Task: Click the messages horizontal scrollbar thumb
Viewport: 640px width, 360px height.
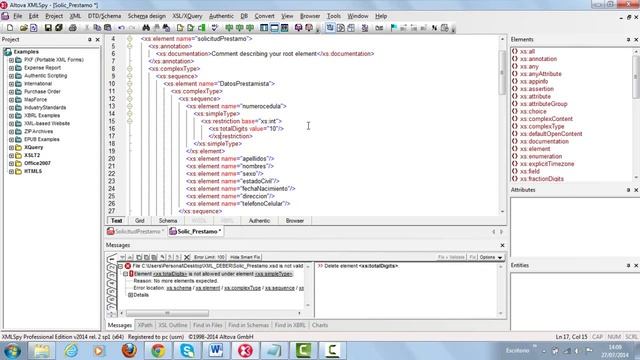Action: pos(167,313)
